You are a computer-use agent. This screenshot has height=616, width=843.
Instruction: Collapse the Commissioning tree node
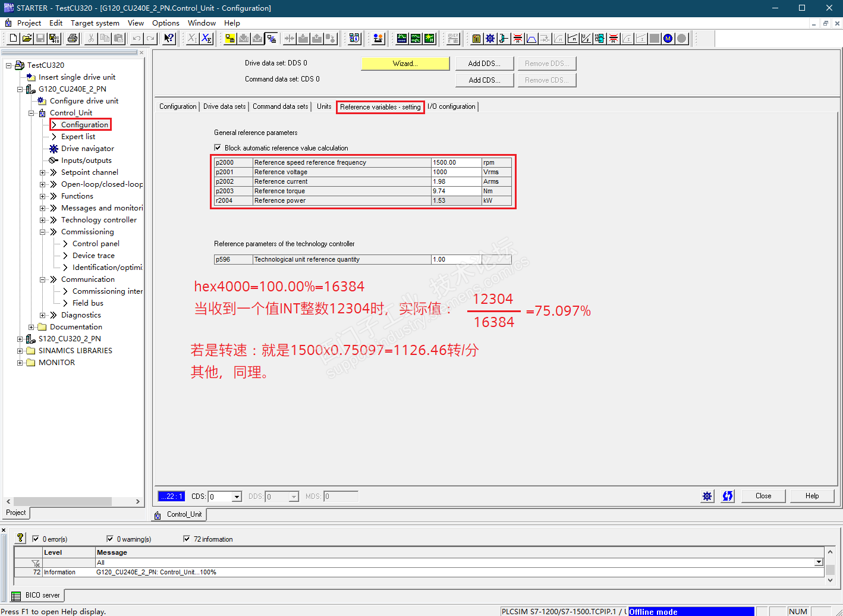[43, 232]
